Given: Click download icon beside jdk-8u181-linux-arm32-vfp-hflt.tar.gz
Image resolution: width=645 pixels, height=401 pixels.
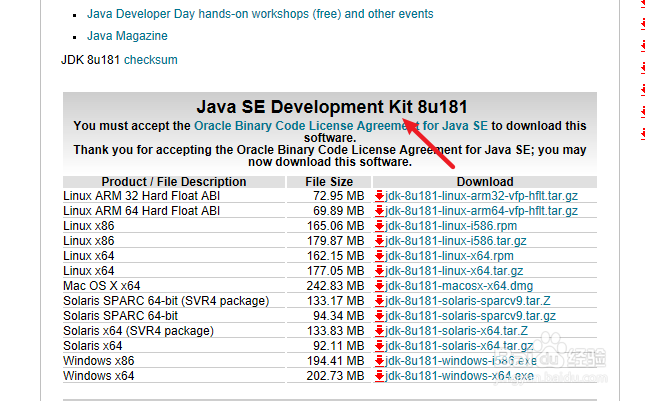Looking at the screenshot, I should click(x=379, y=196).
